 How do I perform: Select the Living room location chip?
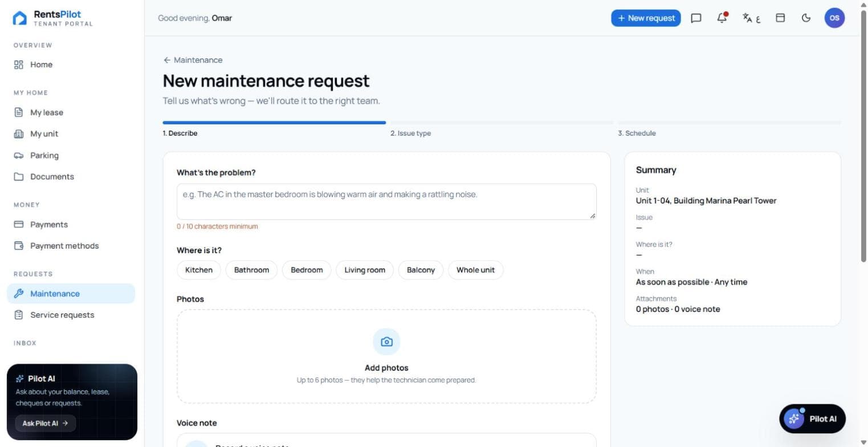(x=365, y=270)
